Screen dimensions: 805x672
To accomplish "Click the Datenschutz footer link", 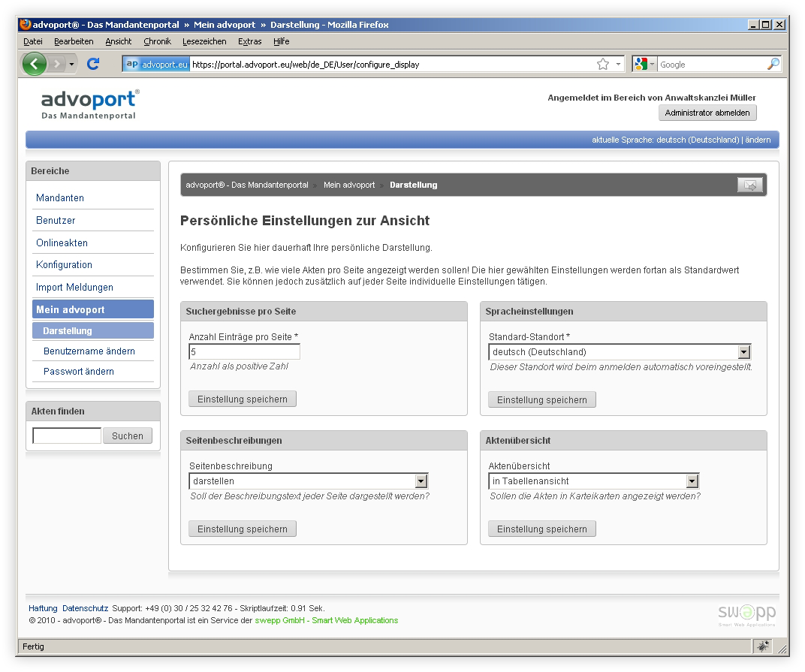I will coord(85,608).
